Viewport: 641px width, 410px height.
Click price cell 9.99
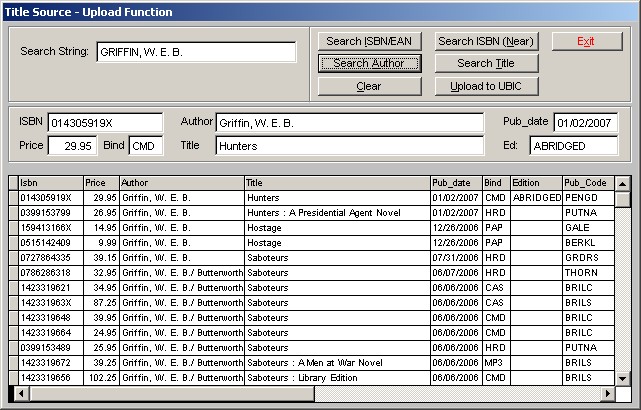click(x=101, y=243)
